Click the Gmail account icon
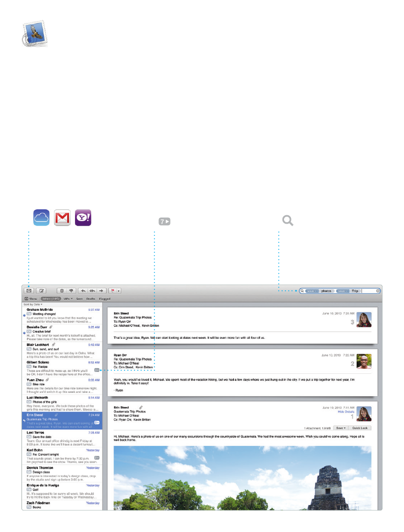This screenshot has width=404, height=532. (x=62, y=218)
